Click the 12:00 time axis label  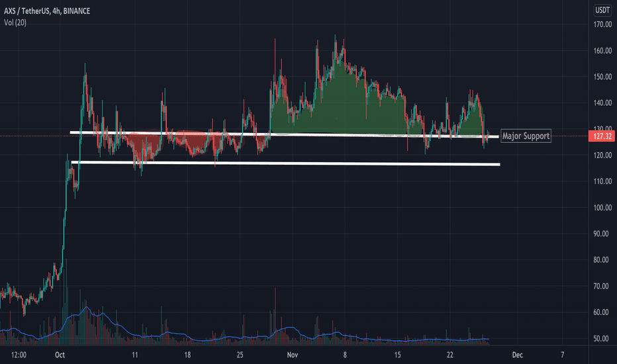pyautogui.click(x=19, y=355)
